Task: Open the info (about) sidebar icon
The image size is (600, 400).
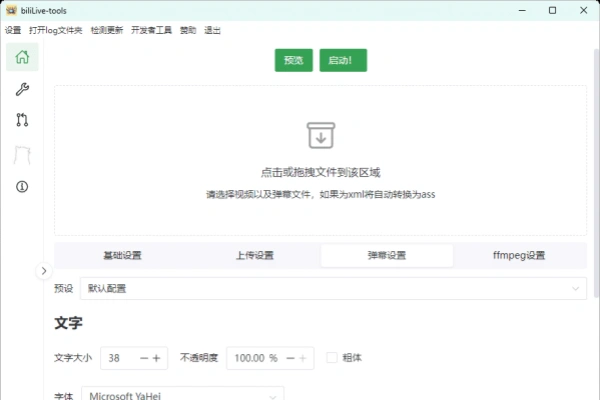Action: [22, 186]
